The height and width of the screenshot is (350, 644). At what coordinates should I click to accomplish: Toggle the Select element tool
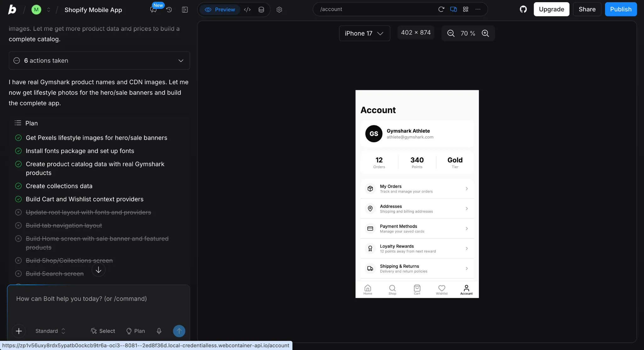point(103,331)
